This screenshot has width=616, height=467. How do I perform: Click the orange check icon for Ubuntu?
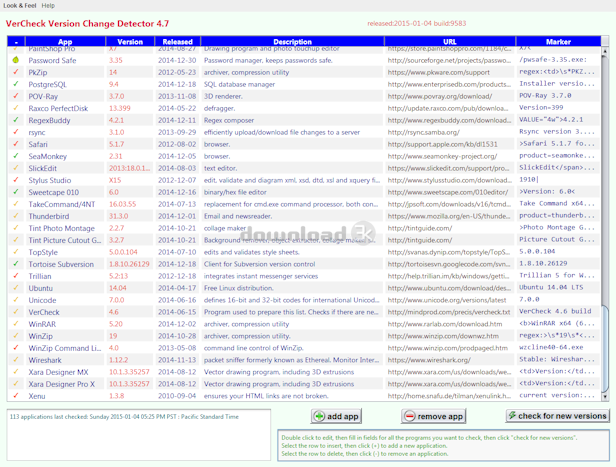(x=16, y=288)
